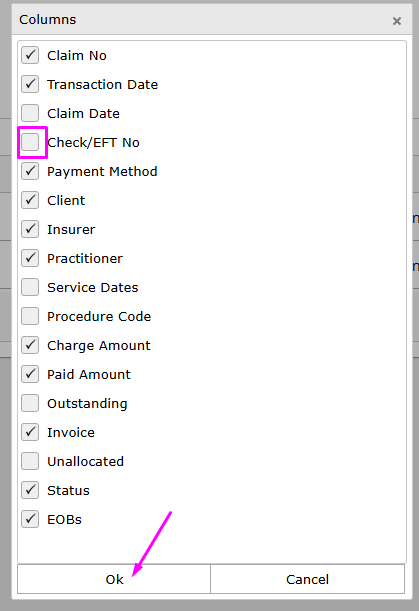Cancel the Columns dialog

(308, 579)
